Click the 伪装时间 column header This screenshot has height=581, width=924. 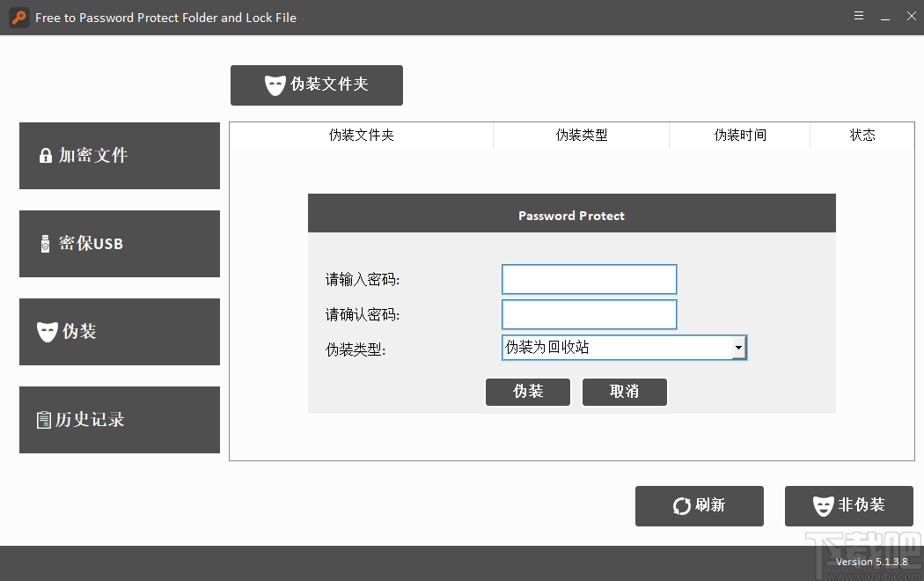point(739,135)
